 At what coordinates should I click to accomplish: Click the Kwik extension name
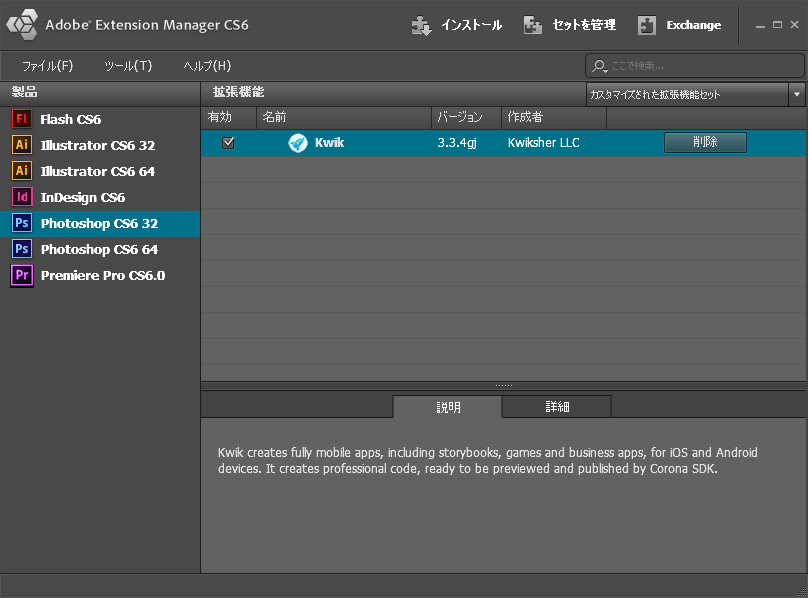tap(329, 143)
